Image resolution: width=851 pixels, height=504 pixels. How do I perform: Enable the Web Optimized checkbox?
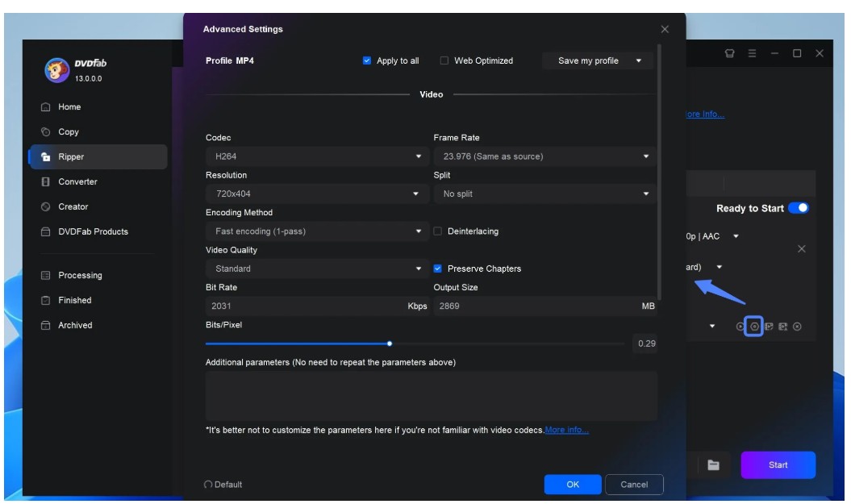click(x=444, y=60)
